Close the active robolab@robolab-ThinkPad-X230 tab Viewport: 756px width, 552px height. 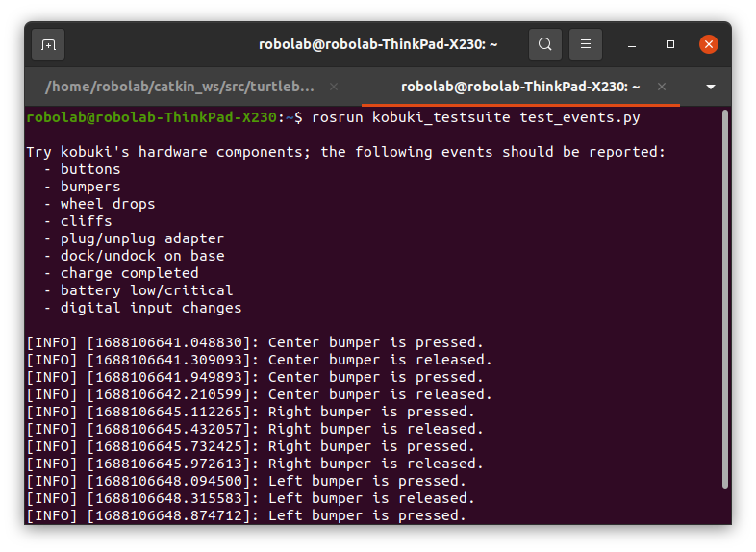(x=661, y=87)
